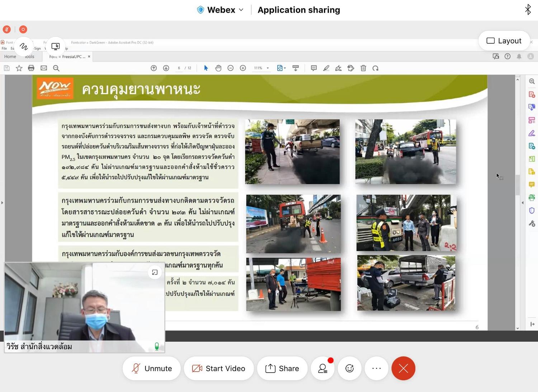Close the FreesiaUPC document tab
The width and height of the screenshot is (538, 392).
(89, 57)
